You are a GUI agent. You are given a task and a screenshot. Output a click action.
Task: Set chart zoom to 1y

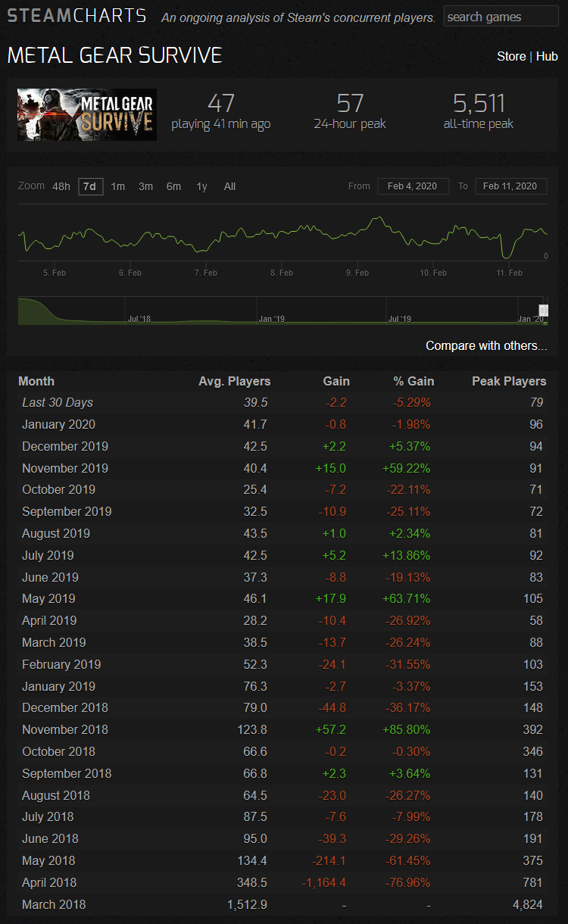point(201,186)
